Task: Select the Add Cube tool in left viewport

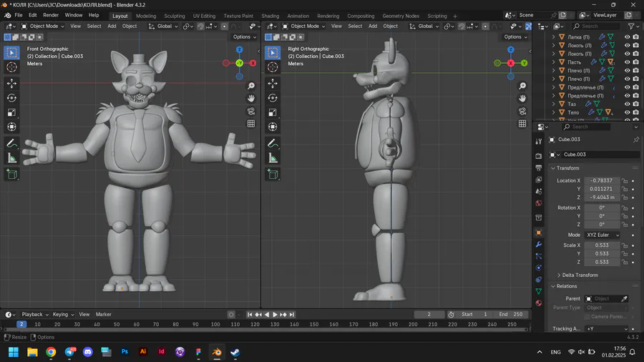Action: tap(11, 175)
